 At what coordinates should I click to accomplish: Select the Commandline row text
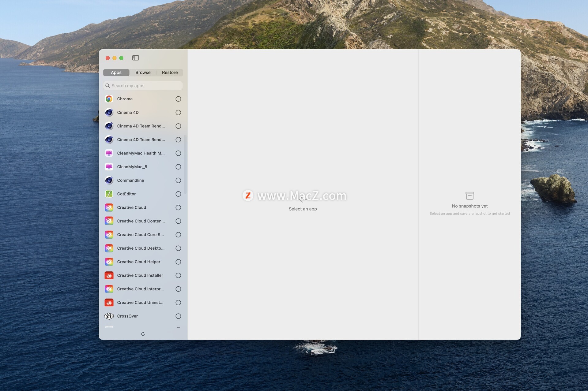click(130, 180)
